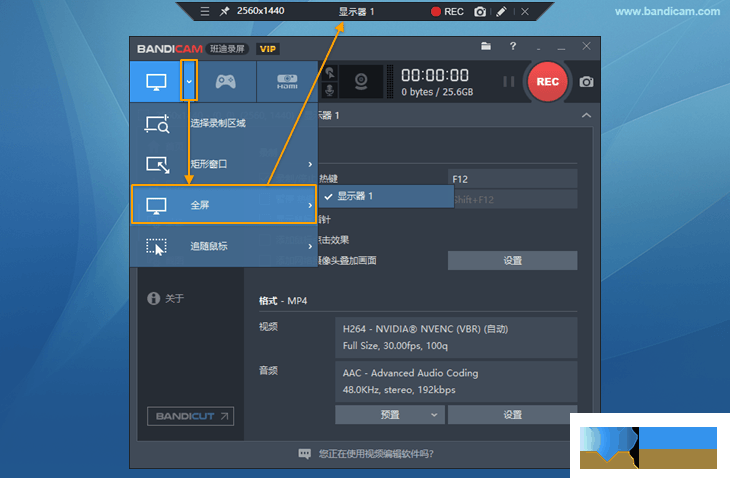The width and height of the screenshot is (730, 478).
Task: Click the 格式 - MP4 heading
Action: [x=283, y=301]
